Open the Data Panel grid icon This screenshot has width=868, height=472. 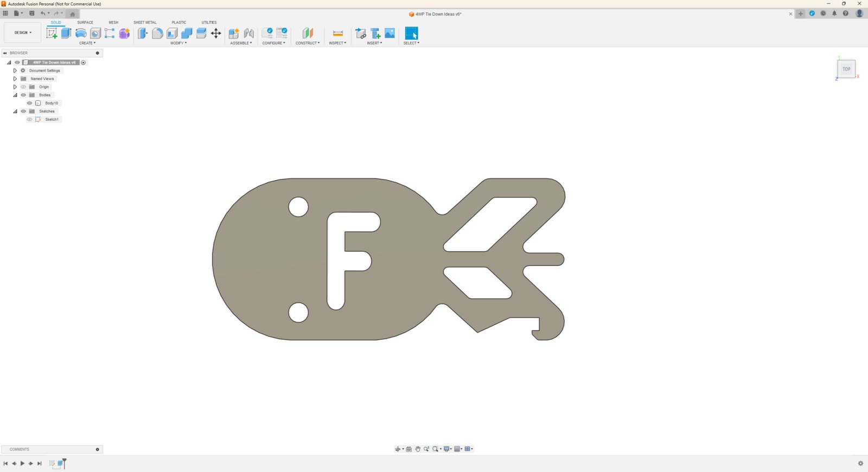pyautogui.click(x=5, y=13)
